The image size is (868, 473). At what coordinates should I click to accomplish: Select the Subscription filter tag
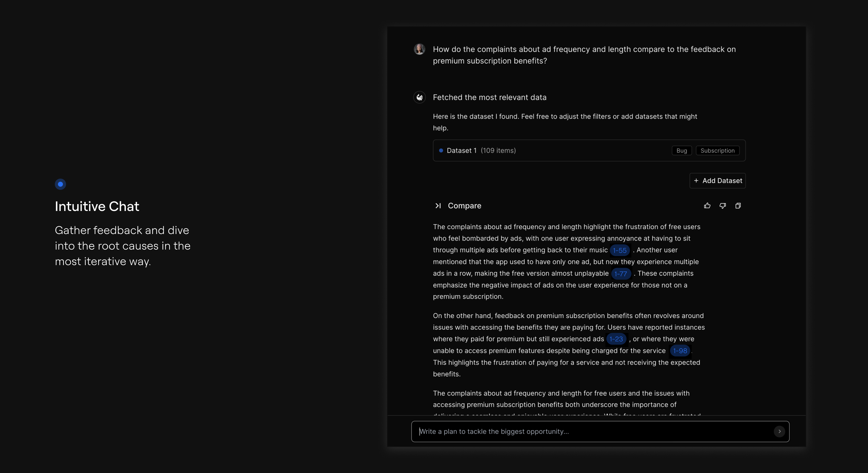pos(718,151)
